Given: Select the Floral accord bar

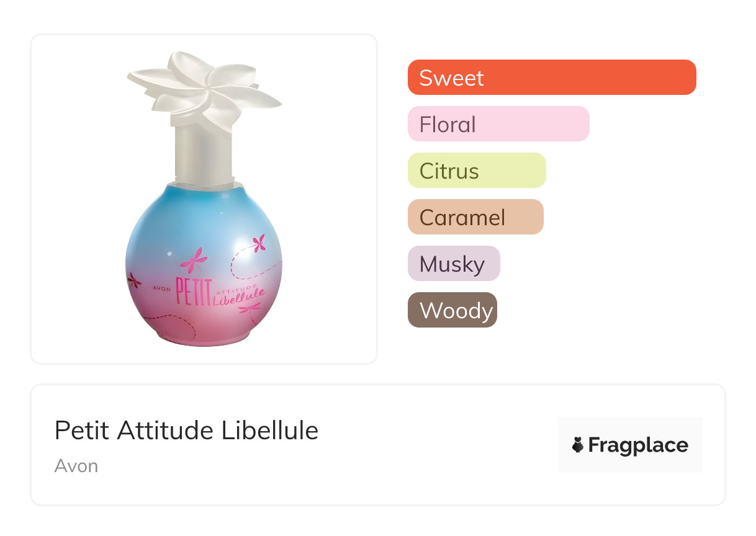Looking at the screenshot, I should pyautogui.click(x=498, y=124).
